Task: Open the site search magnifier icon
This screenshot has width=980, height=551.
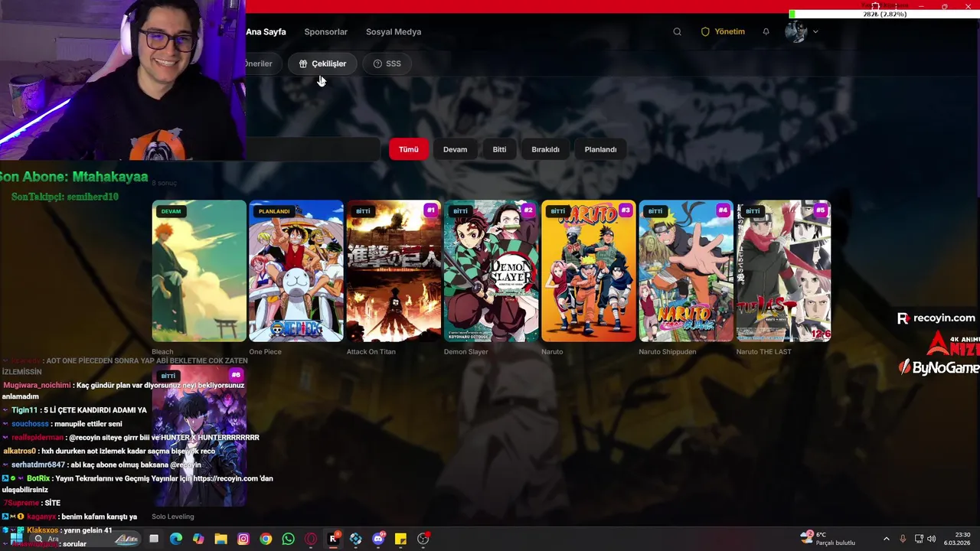Action: 677,32
